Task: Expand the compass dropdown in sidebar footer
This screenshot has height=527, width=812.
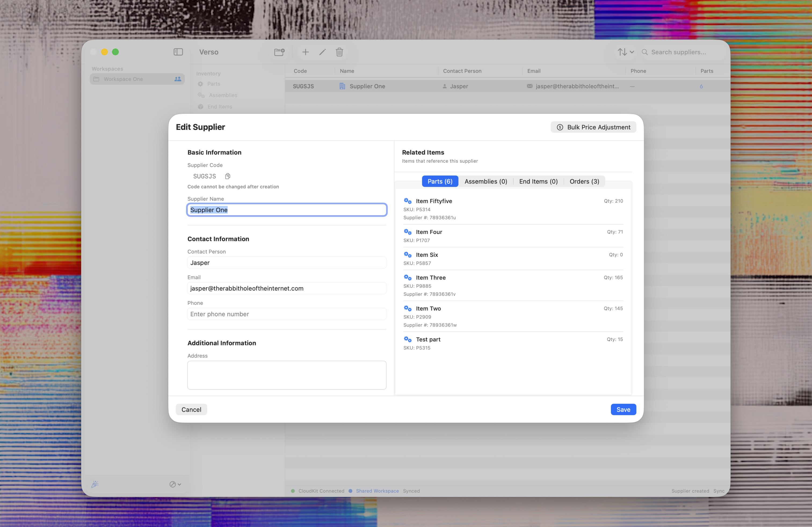Action: 175,484
